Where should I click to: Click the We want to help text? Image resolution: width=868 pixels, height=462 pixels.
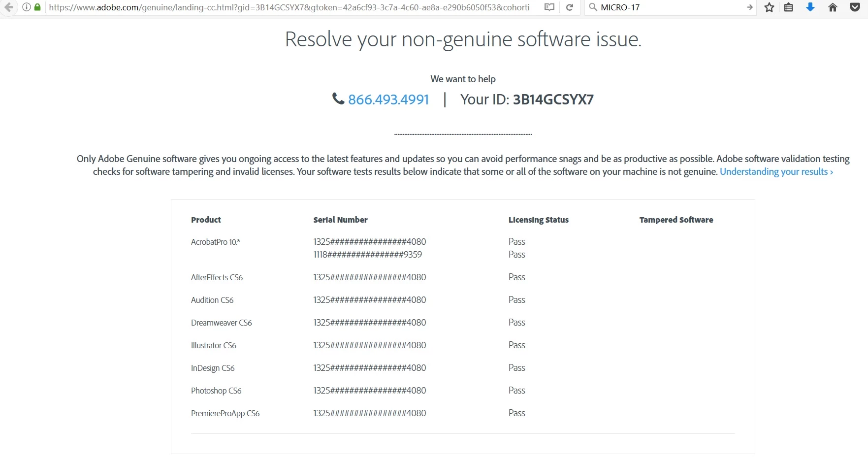[463, 79]
